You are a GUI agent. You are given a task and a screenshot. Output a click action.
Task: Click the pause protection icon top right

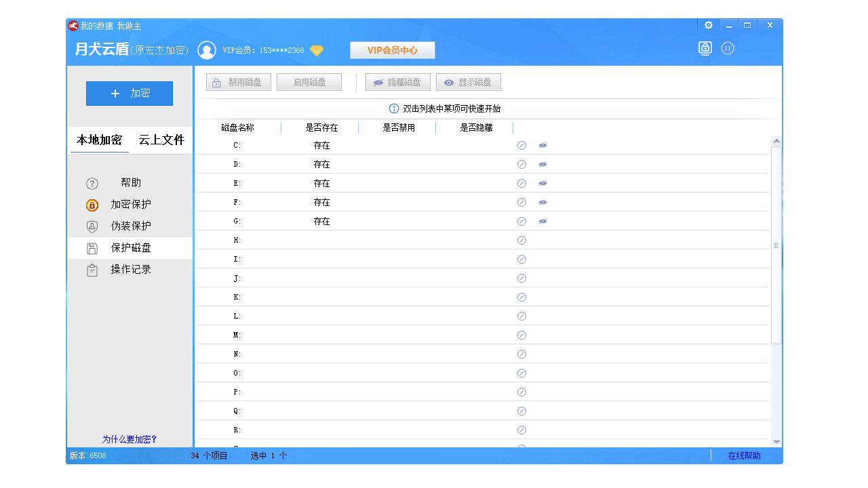(728, 48)
